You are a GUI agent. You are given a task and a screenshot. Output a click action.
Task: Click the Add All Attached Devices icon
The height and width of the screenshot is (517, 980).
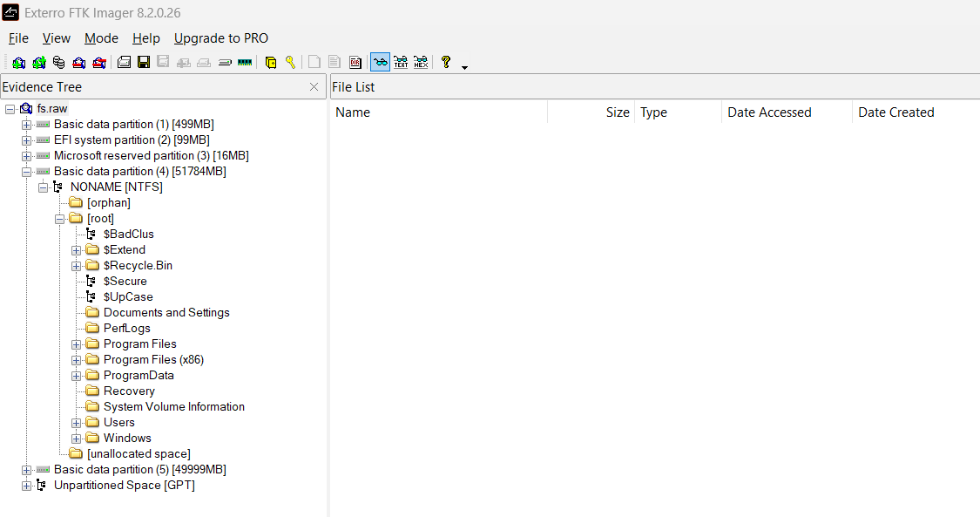click(39, 63)
